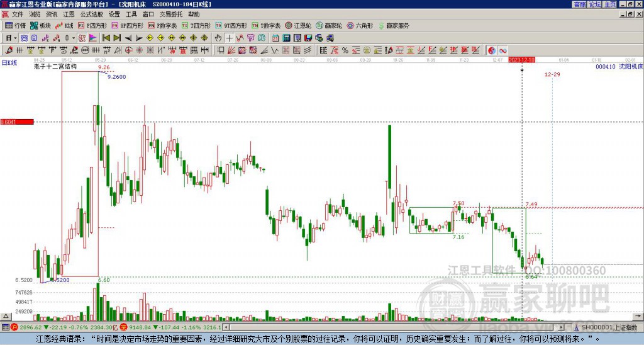This screenshot has height=345, width=644.
Task: Jump to last bar with skip-to-end icon
Action: tap(117, 38)
